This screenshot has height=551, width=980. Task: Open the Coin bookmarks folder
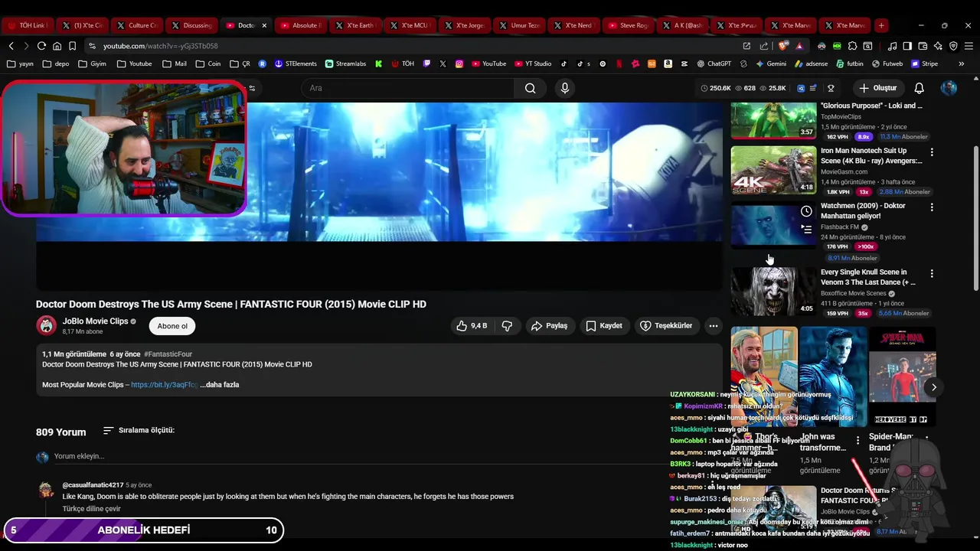point(208,64)
